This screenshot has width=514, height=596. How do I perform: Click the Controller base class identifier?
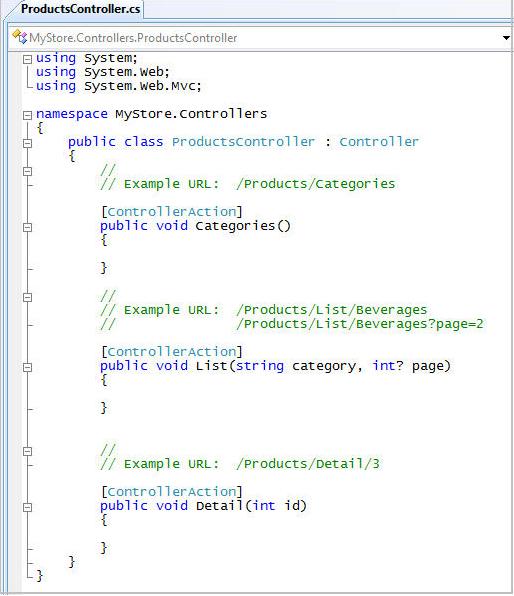click(379, 142)
